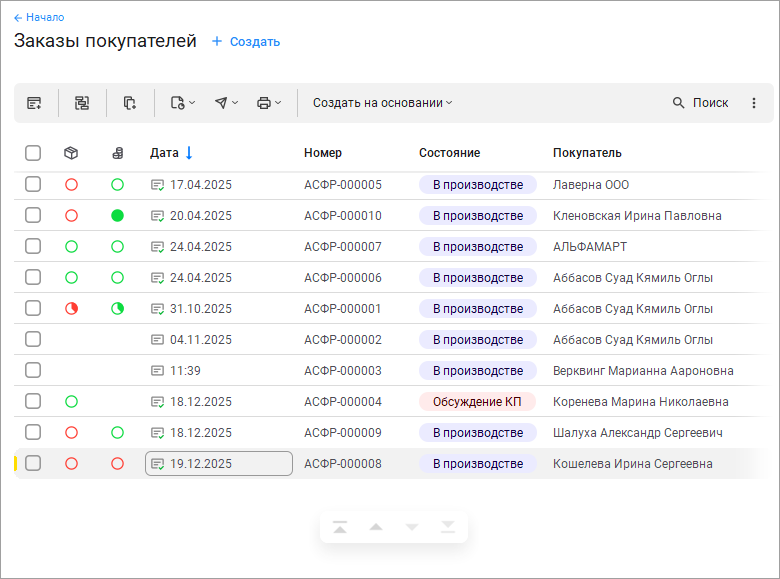Go back via the Начало link
Screen dimensions: 780x579
point(39,17)
